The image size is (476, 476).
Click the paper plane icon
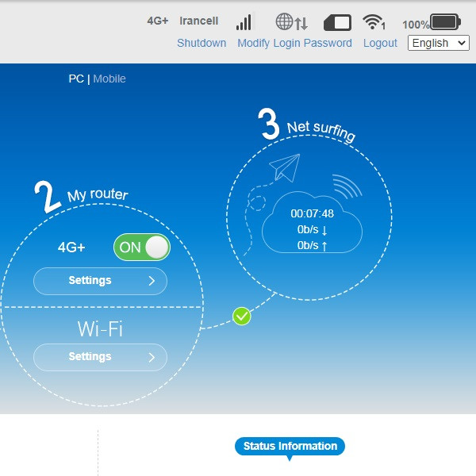click(285, 167)
